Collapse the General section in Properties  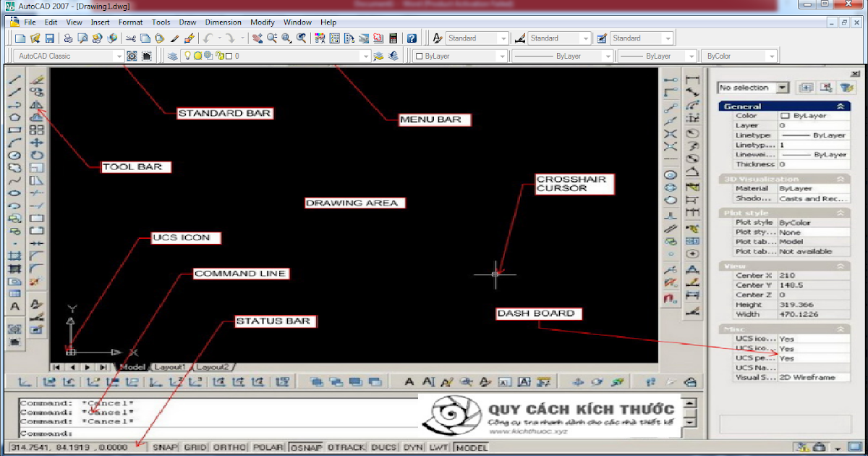tap(841, 106)
